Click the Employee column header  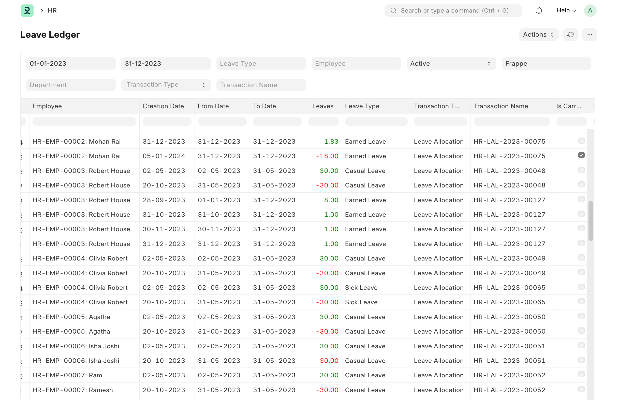48,105
